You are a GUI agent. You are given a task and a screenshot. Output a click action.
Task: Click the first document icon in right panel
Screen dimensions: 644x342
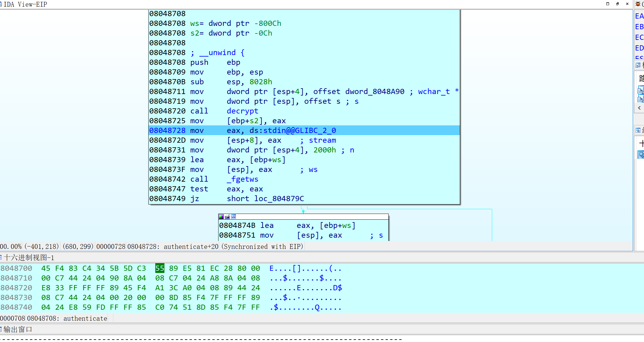pyautogui.click(x=641, y=90)
